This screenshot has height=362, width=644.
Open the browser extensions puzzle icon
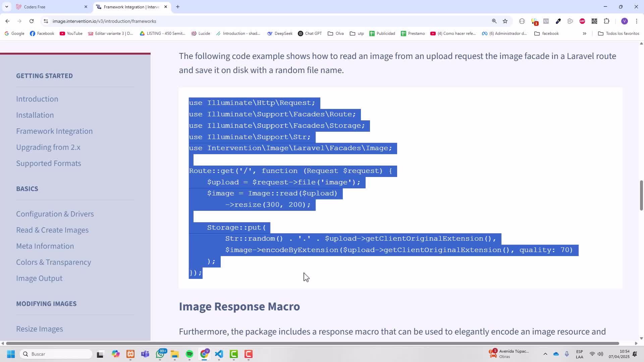click(606, 21)
